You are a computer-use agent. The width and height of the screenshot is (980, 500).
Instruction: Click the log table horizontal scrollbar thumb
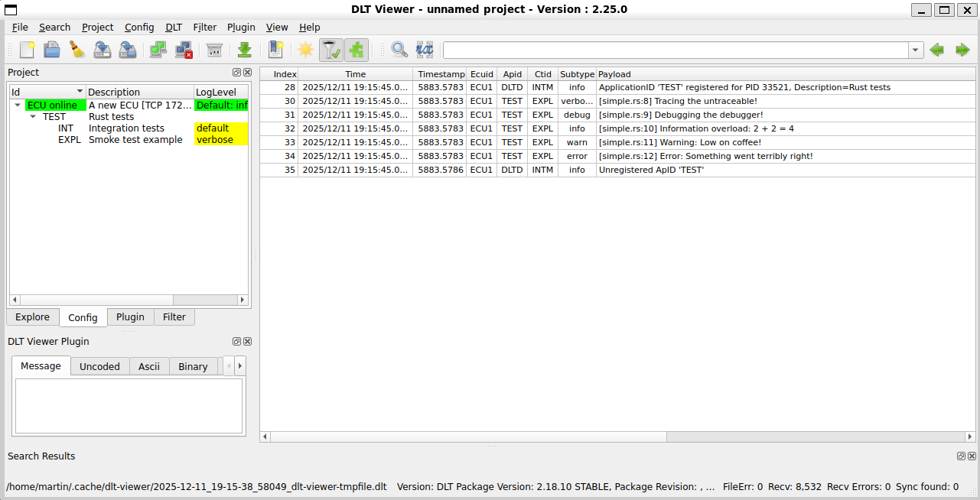click(468, 437)
